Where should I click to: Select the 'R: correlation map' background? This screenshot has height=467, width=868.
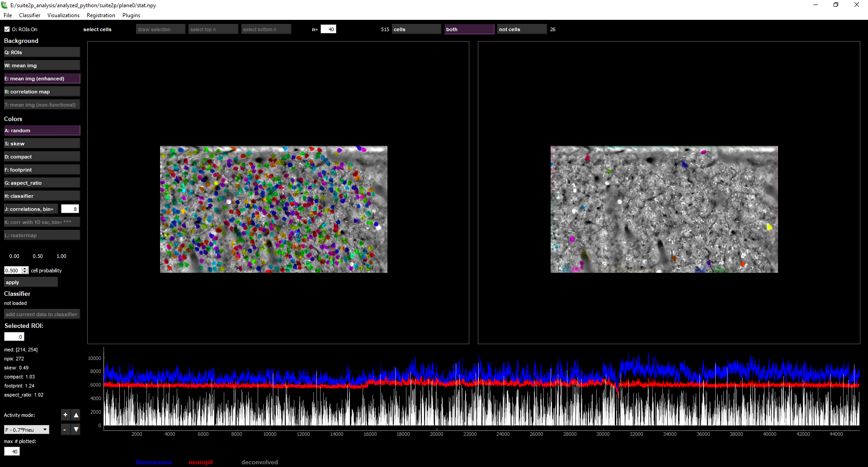(42, 91)
